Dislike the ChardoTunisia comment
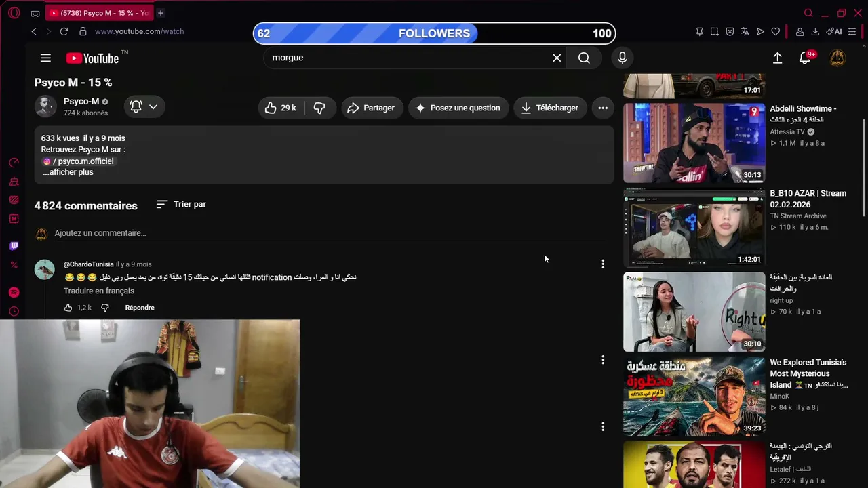 (x=104, y=308)
